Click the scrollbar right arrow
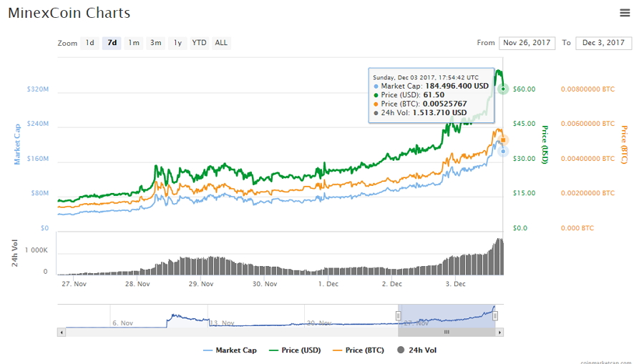Viewport: 644px width, 364px height. (499, 333)
